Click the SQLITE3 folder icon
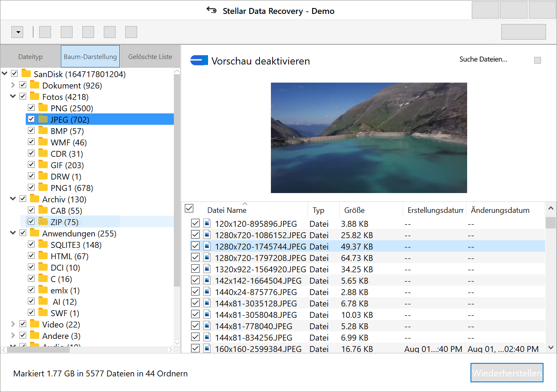 43,244
